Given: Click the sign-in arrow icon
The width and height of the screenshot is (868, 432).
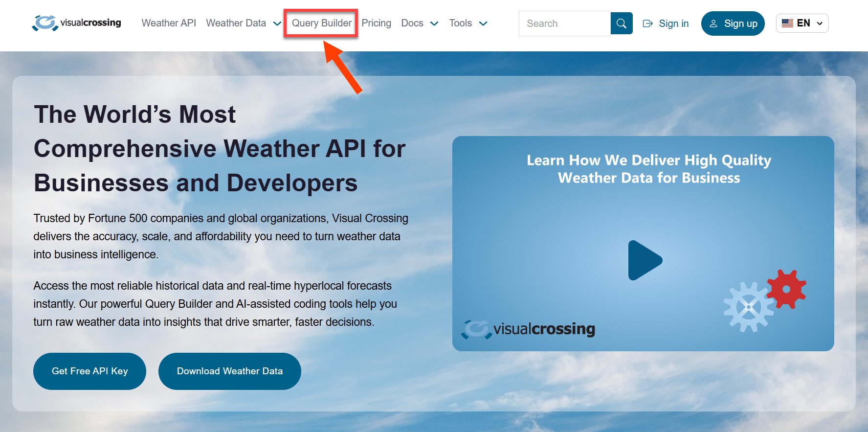Looking at the screenshot, I should [648, 23].
